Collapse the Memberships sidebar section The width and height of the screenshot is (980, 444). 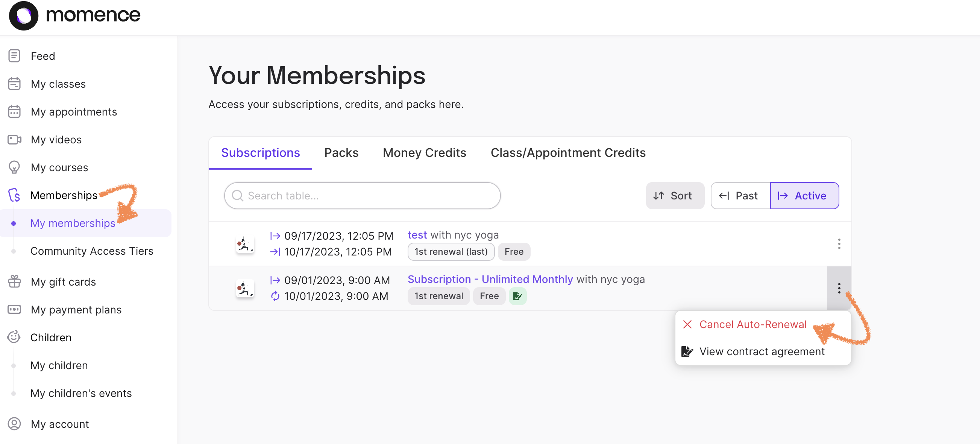64,195
